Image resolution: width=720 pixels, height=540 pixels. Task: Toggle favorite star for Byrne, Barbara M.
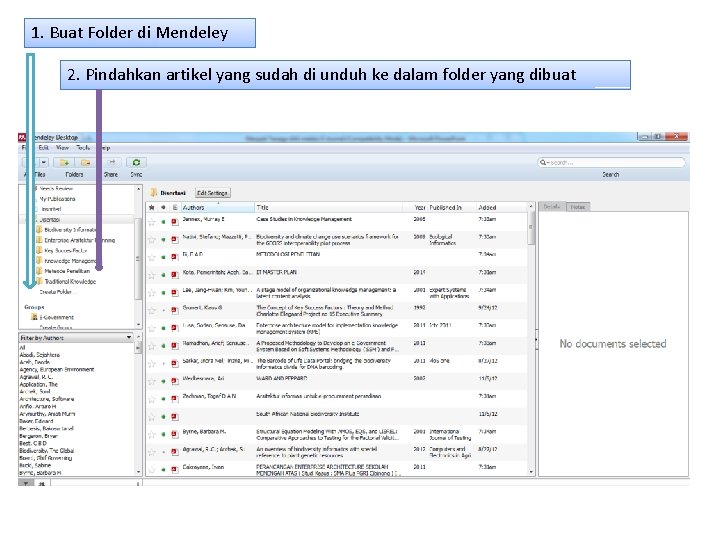tap(152, 435)
